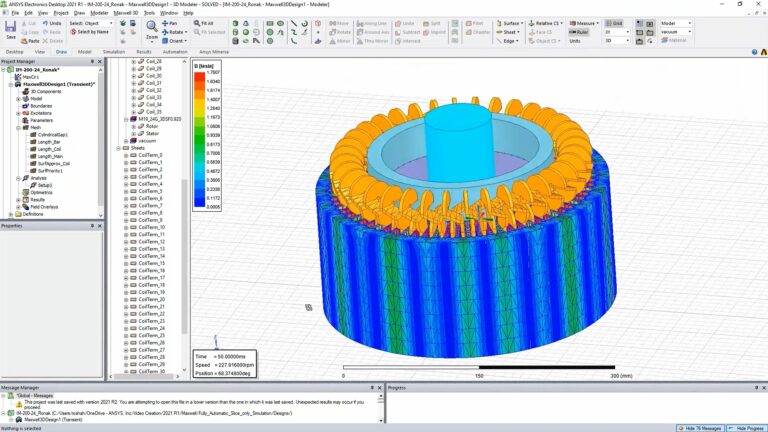
Task: Open the Tools menu
Action: [149, 13]
